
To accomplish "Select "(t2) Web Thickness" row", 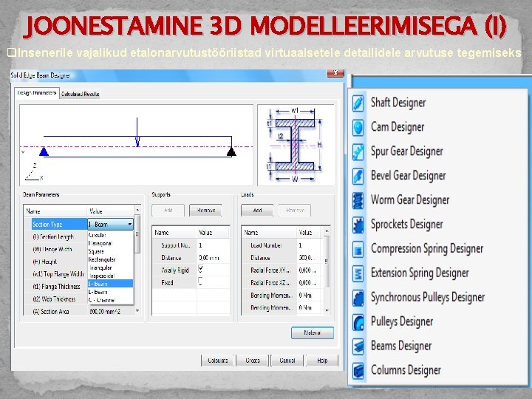I will pyautogui.click(x=56, y=299).
